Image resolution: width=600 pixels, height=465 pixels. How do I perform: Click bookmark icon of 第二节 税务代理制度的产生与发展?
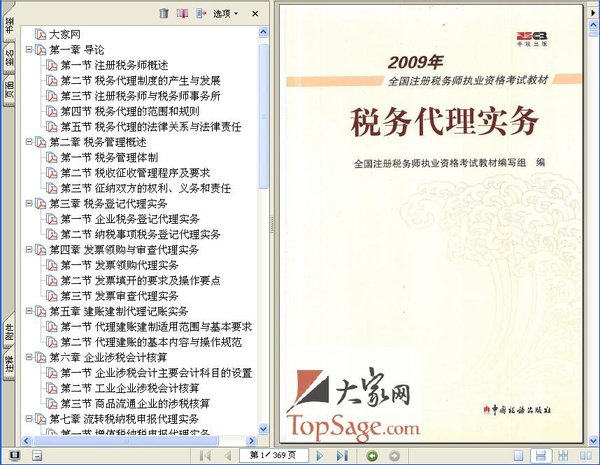tap(52, 80)
